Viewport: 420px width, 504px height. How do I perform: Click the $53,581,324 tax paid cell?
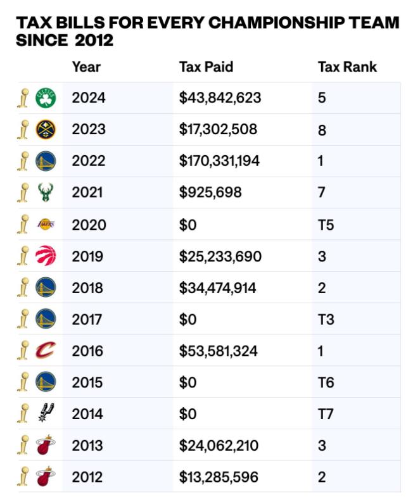(x=218, y=351)
